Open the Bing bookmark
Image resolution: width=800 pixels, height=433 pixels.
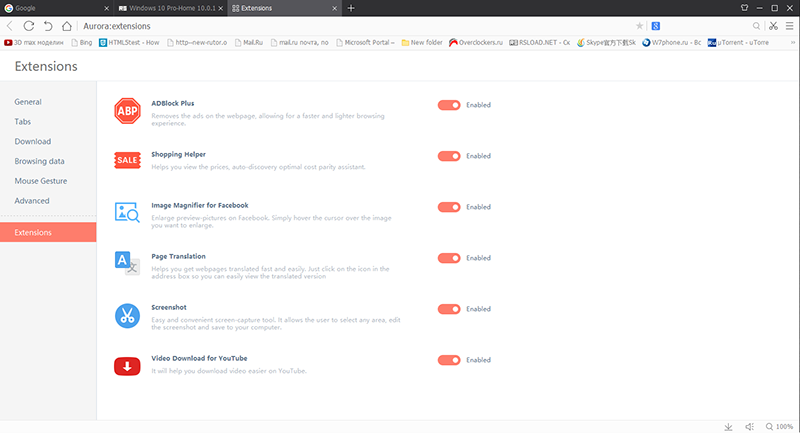tap(82, 43)
